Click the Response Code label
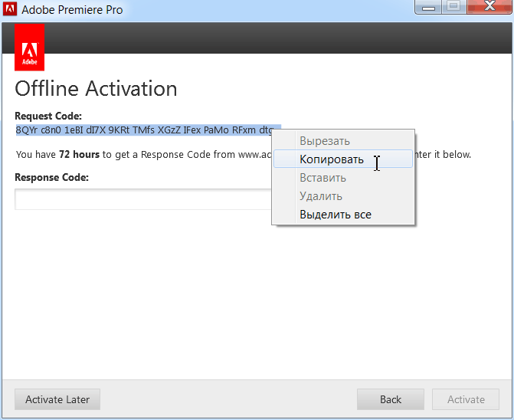Screen dimensions: 514x420 [x=52, y=177]
